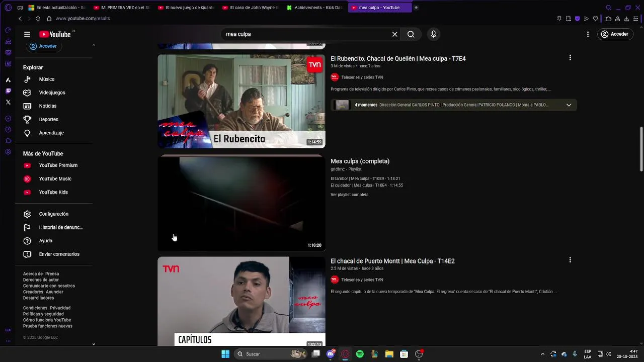Open playlist entry El cuidador T10E4
This screenshot has width=644, height=362.
click(x=367, y=186)
